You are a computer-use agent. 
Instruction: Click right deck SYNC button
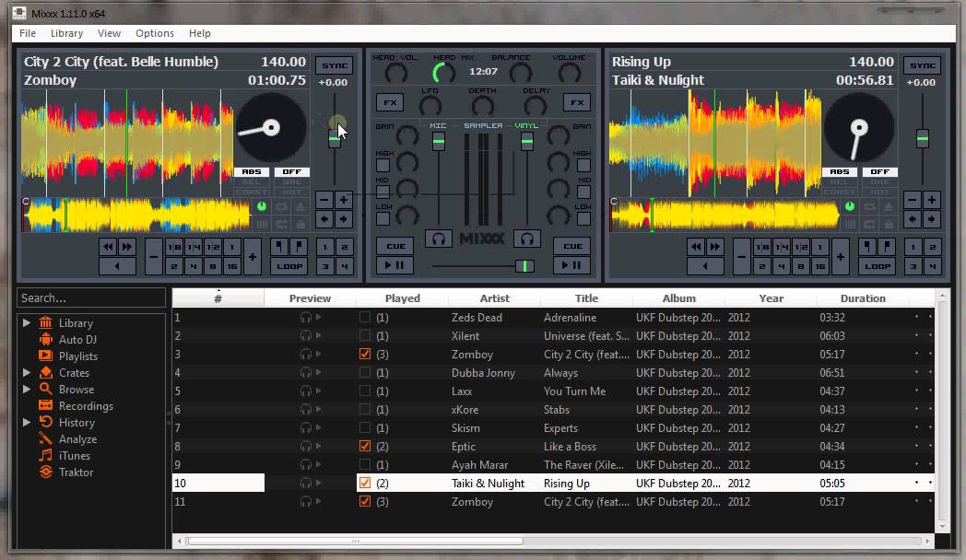point(923,65)
